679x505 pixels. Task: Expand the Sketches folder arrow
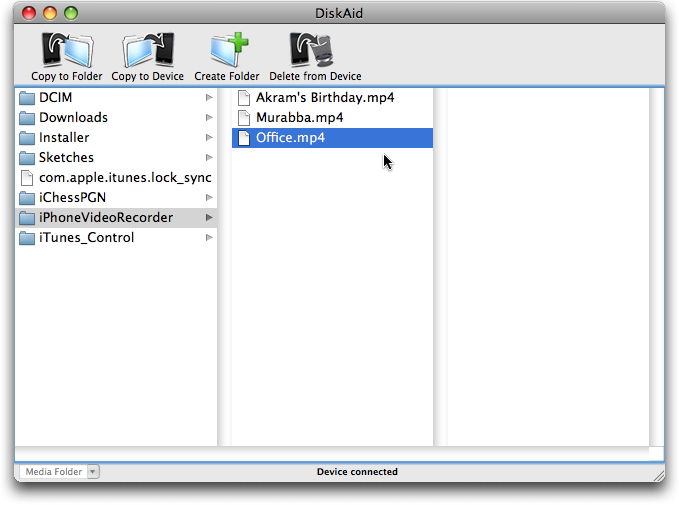[x=209, y=157]
